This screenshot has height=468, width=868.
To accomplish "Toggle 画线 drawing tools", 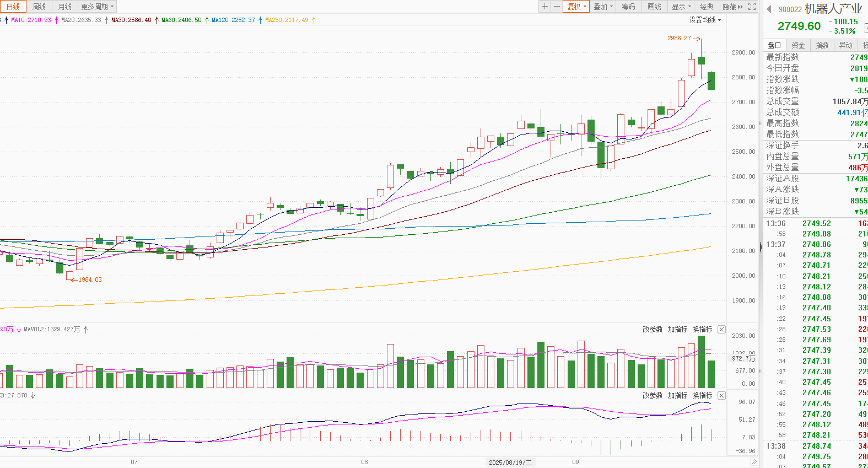I will click(654, 7).
